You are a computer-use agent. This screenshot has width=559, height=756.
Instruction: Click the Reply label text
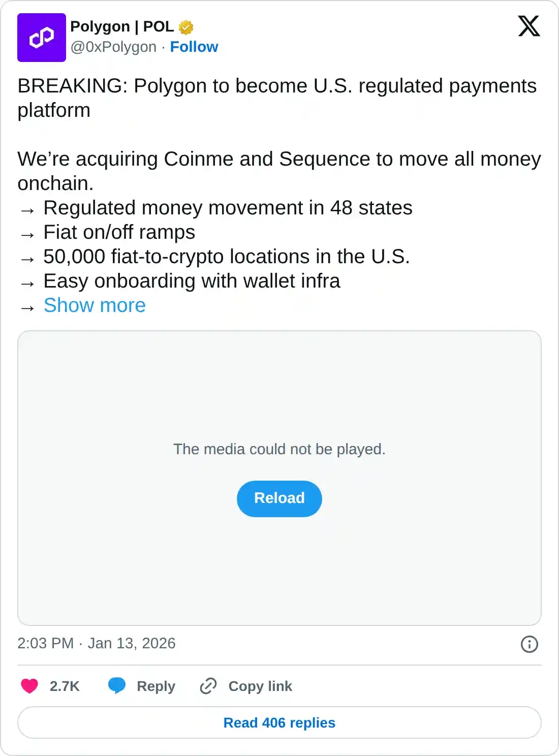click(155, 686)
